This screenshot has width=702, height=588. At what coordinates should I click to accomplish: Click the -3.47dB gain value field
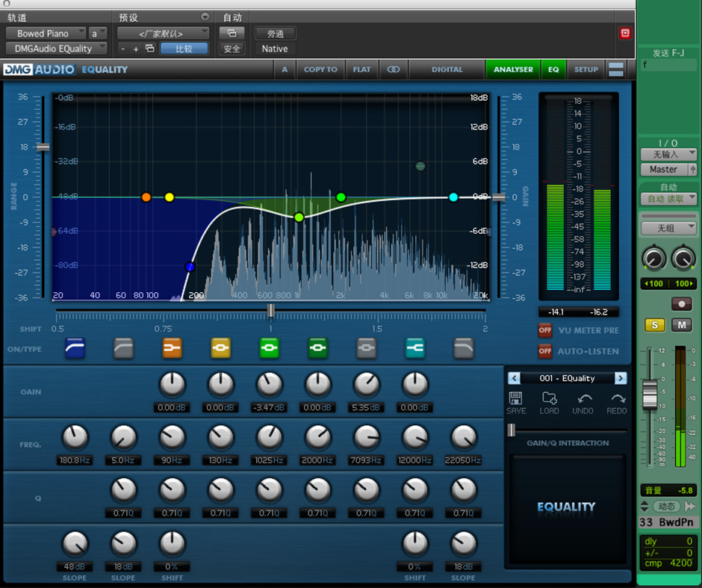pyautogui.click(x=269, y=407)
